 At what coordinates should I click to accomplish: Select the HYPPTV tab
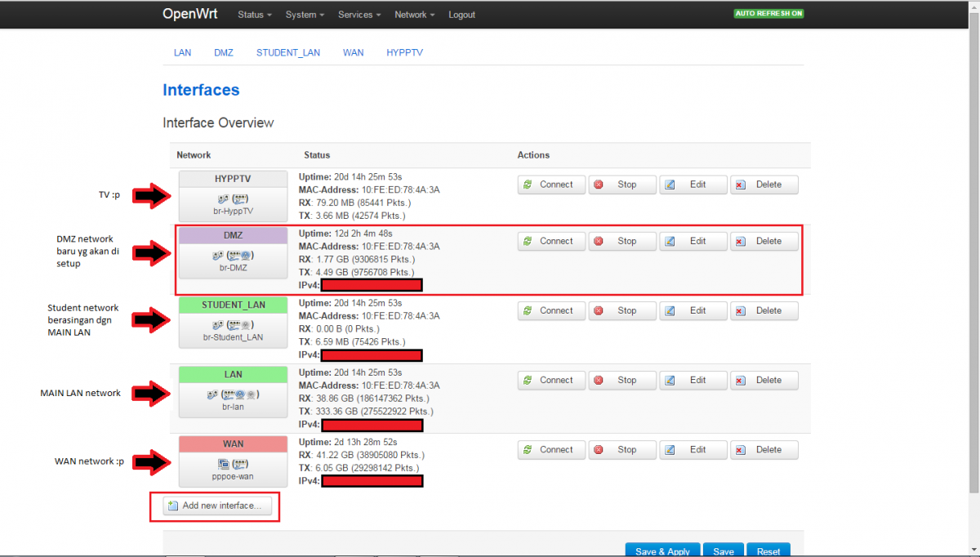(x=405, y=52)
